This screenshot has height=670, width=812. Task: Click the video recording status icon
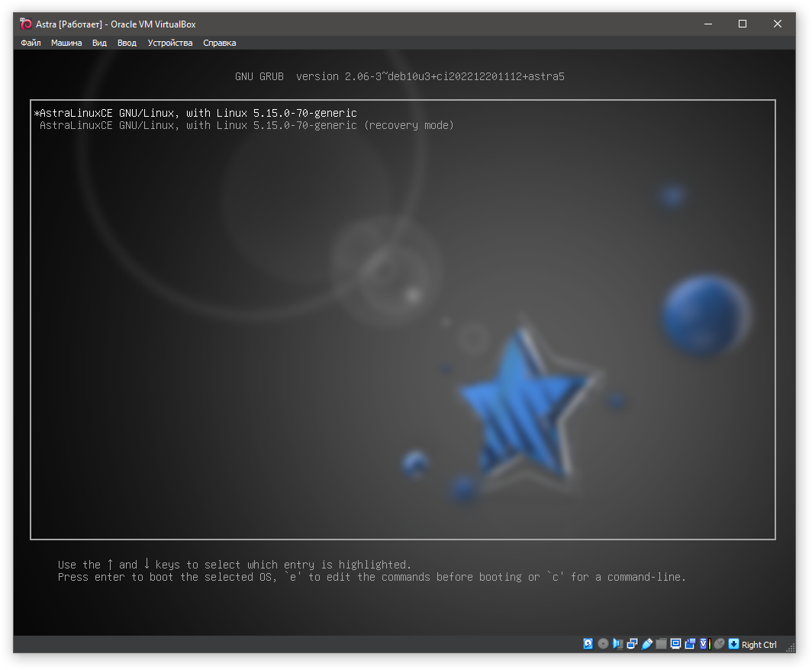coord(691,643)
